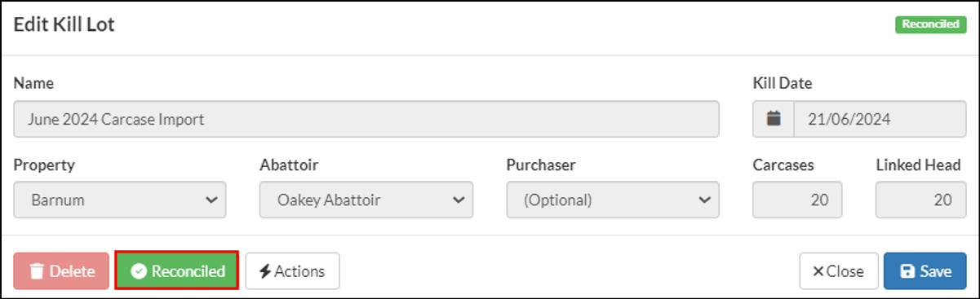Click the checkmark icon in Reconciled button
Viewport: 980px width, 299px height.
(139, 271)
